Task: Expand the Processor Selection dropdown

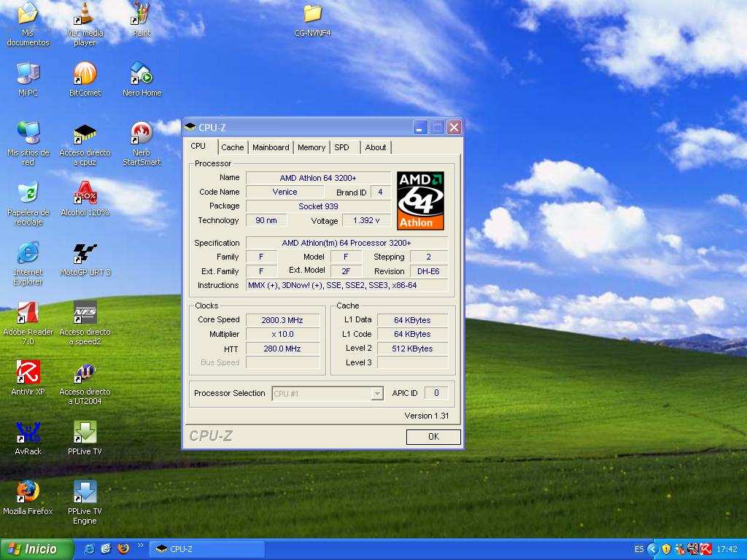Action: pyautogui.click(x=376, y=394)
